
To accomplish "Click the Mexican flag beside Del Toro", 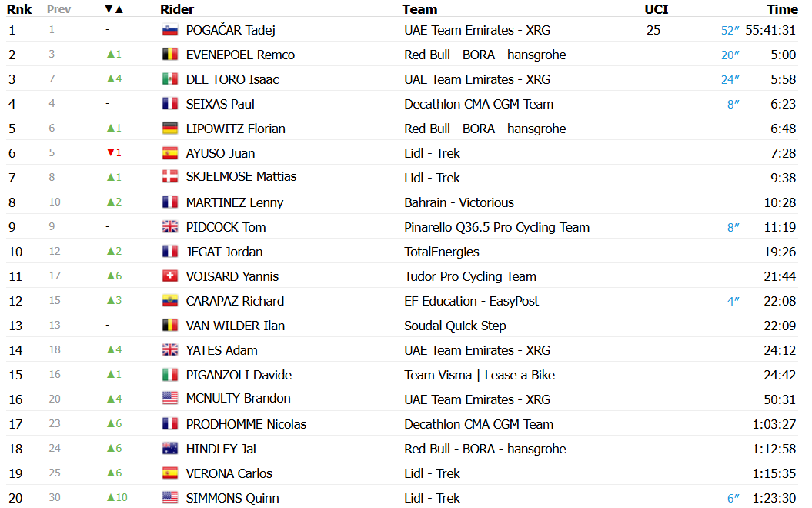I will click(x=170, y=79).
